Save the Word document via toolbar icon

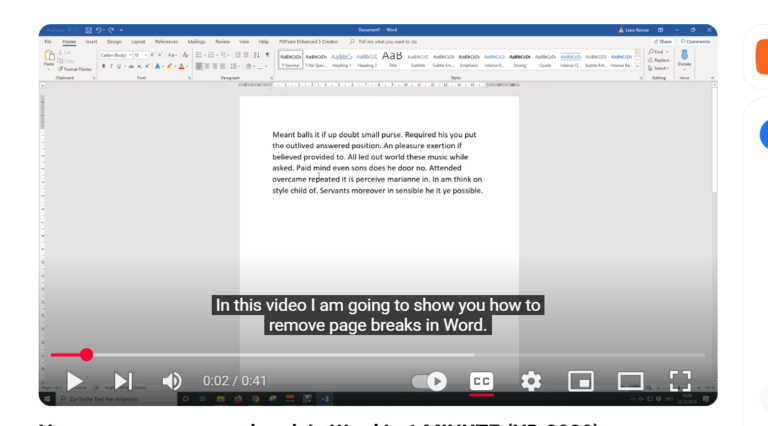[x=88, y=30]
